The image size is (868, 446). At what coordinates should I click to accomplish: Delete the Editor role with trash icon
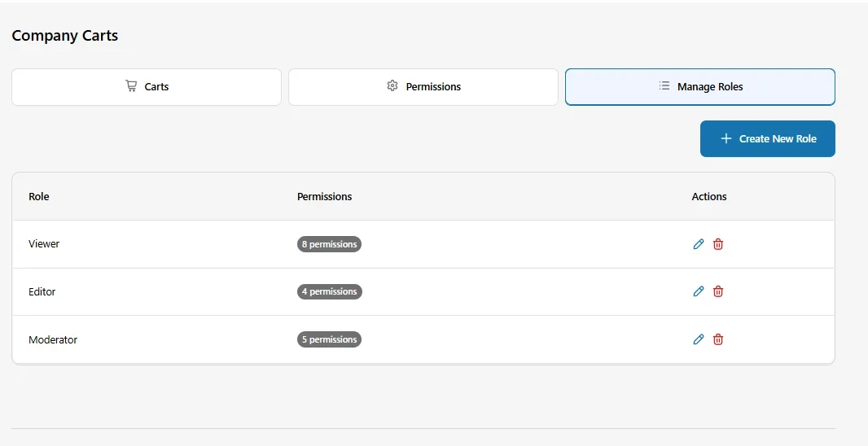coord(718,291)
